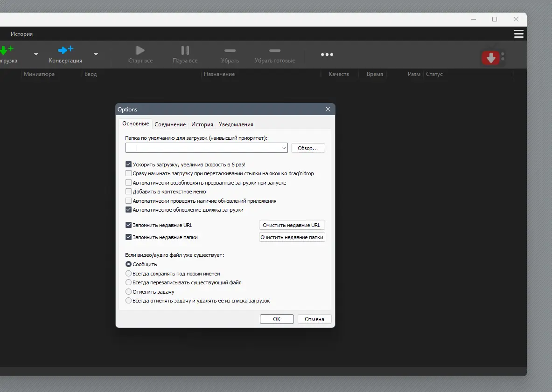Viewport: 552px width, 392px height.
Task: Expand the Загрузка dropdown arrow
Action: tap(36, 55)
